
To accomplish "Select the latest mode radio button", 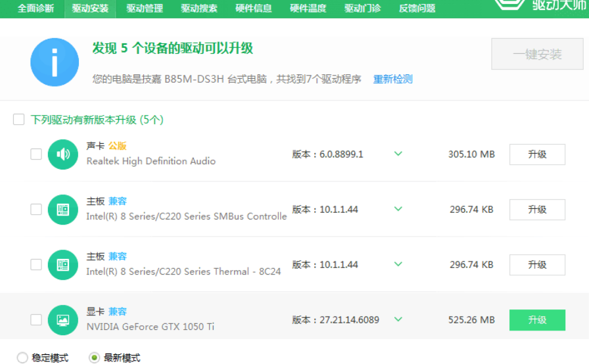I will tap(95, 358).
